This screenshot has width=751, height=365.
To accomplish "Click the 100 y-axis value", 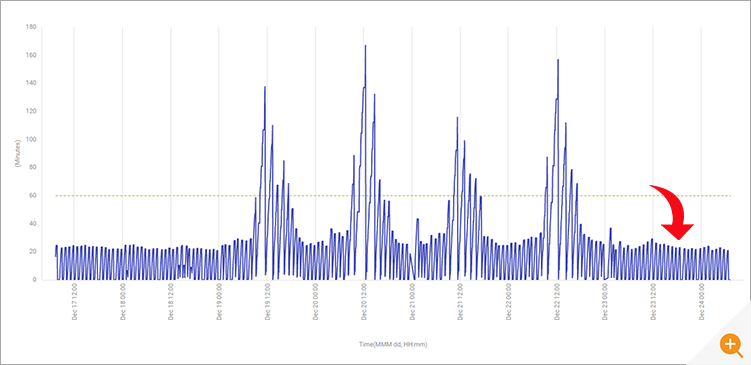I will pyautogui.click(x=32, y=139).
